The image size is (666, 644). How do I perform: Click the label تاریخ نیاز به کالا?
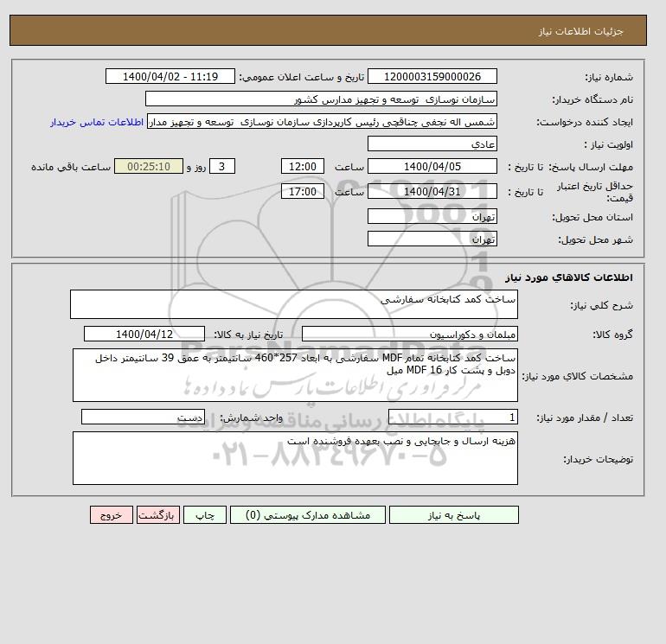(x=248, y=335)
